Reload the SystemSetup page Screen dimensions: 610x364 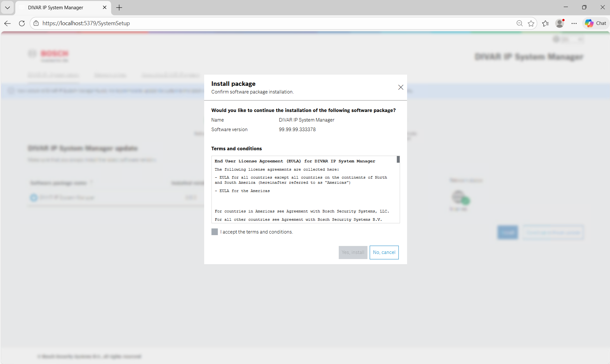pyautogui.click(x=22, y=23)
